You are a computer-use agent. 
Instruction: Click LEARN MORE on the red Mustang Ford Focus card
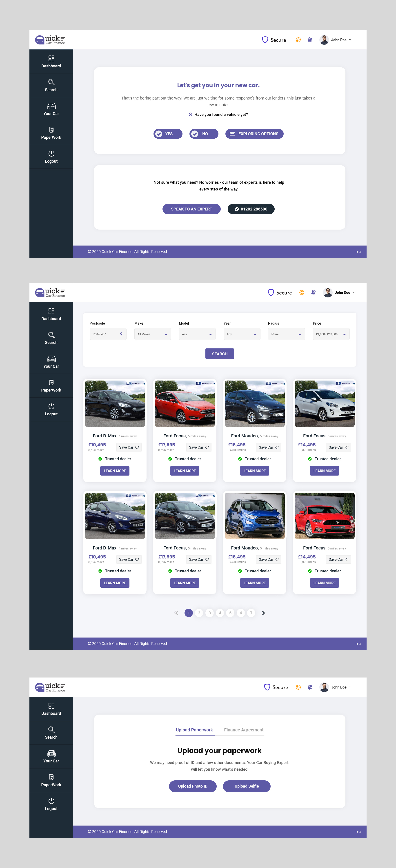point(325,583)
